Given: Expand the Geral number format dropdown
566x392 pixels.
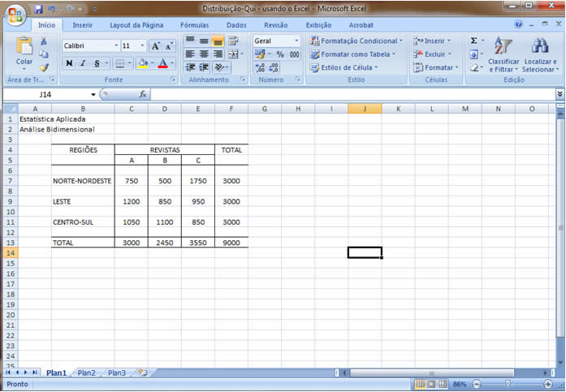Looking at the screenshot, I should pos(296,41).
